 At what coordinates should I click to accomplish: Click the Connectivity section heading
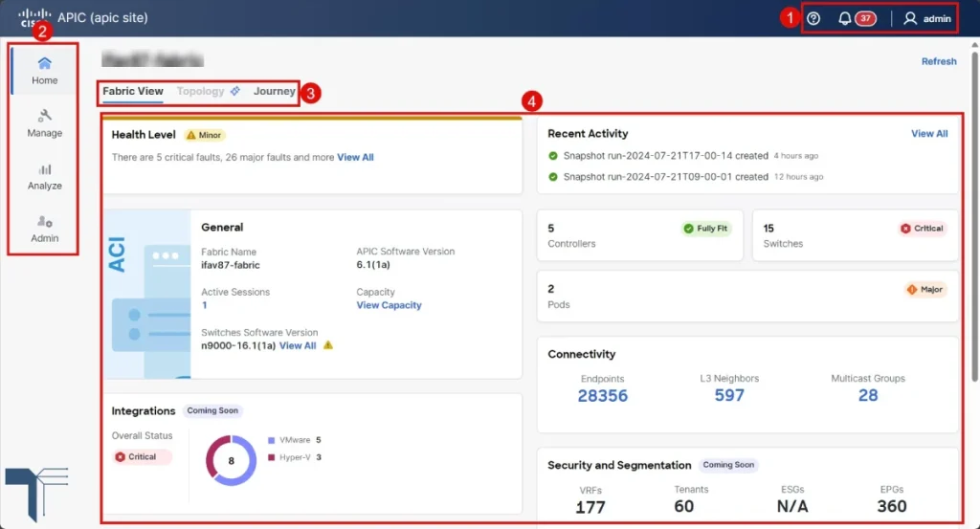pyautogui.click(x=581, y=354)
